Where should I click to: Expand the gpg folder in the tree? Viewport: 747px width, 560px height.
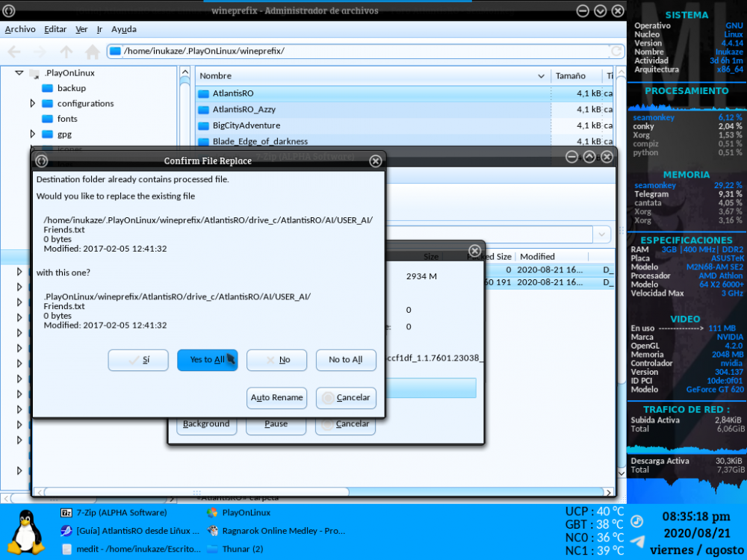32,134
